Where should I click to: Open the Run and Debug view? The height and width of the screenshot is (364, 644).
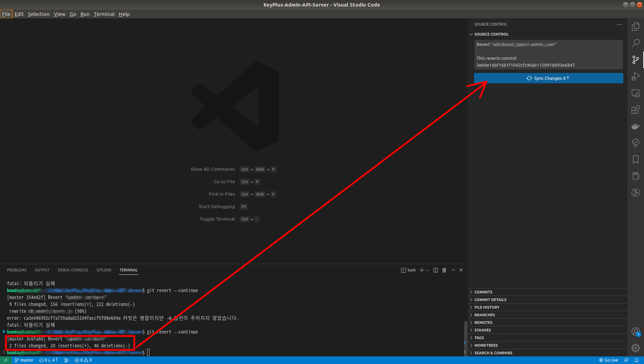coord(635,76)
